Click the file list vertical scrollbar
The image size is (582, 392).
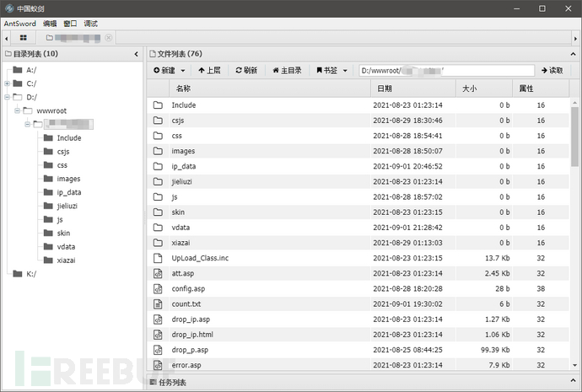574,137
